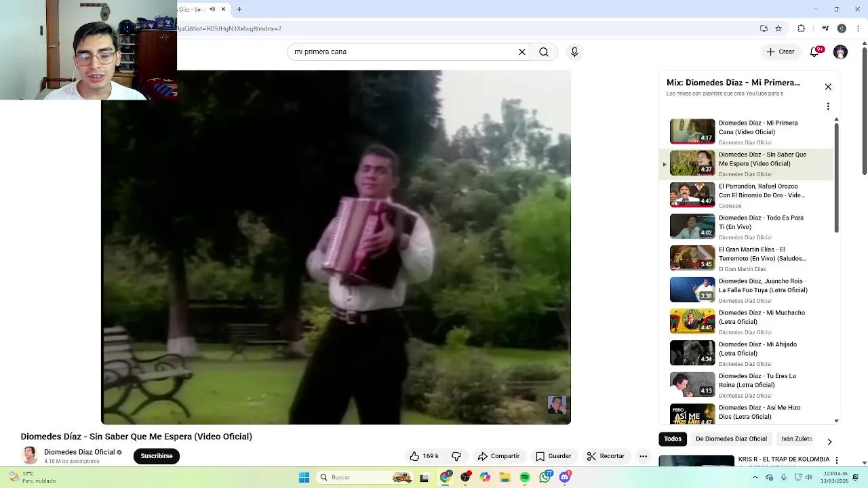Play Tu Eres La Reina (Letra Oficial)

[746, 385]
